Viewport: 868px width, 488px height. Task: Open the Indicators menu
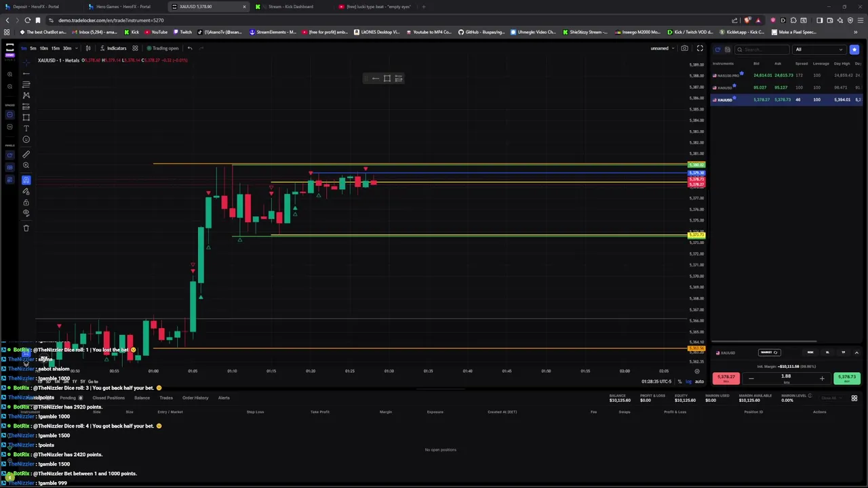coord(113,48)
